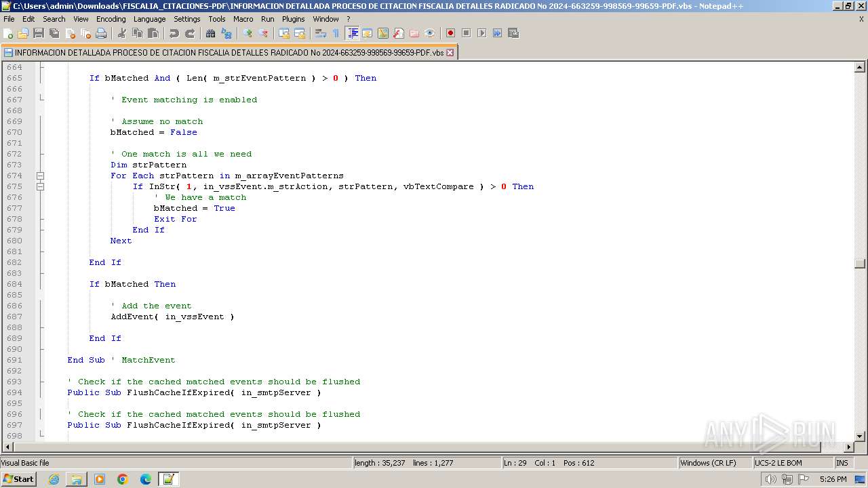Toggle the Function List panel icon
This screenshot has height=488, width=868.
[399, 33]
